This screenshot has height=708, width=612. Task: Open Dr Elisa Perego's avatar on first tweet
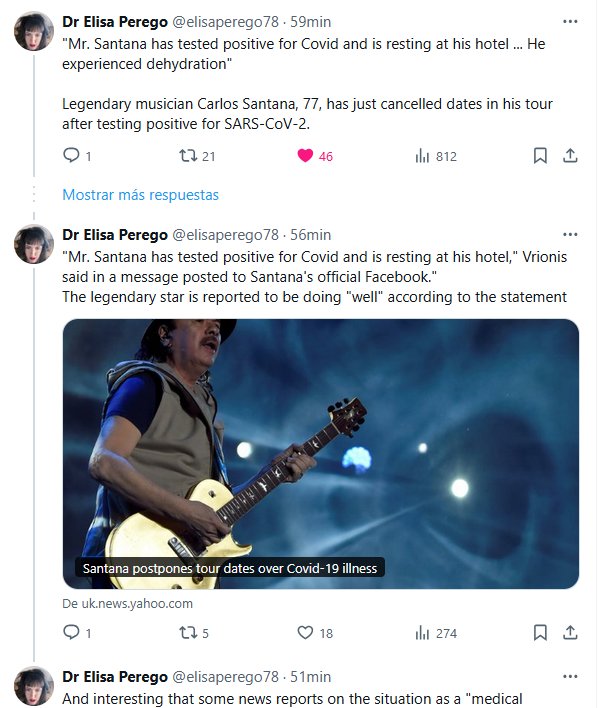tap(33, 31)
